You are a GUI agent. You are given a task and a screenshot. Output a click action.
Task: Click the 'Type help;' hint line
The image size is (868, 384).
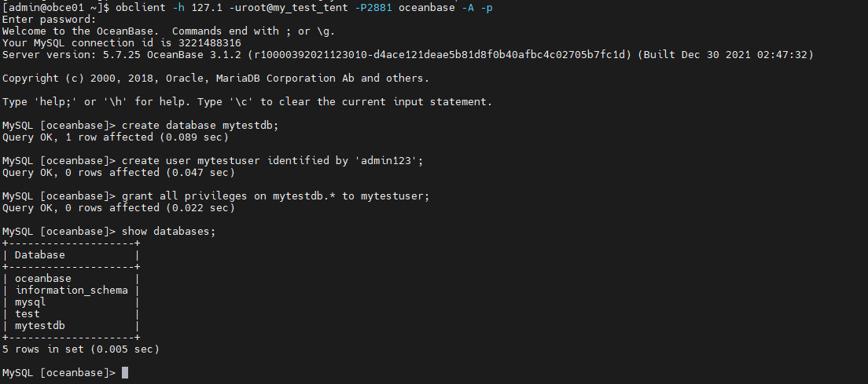[248, 102]
